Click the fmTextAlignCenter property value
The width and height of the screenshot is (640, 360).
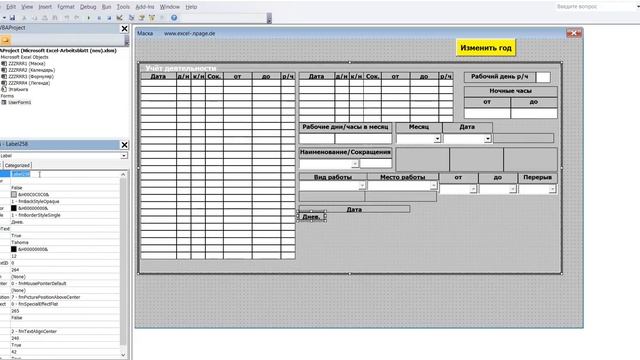pyautogui.click(x=65, y=331)
